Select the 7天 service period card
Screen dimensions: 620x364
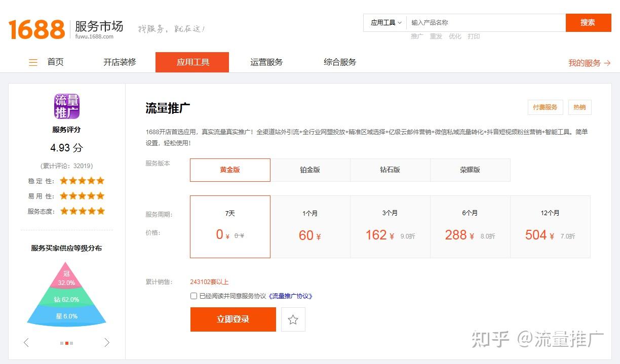pos(230,226)
